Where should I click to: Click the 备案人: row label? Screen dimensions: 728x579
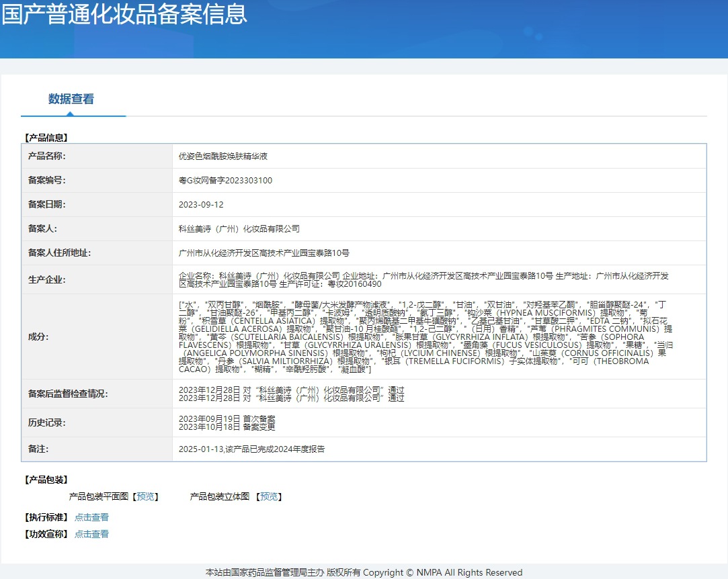click(43, 228)
